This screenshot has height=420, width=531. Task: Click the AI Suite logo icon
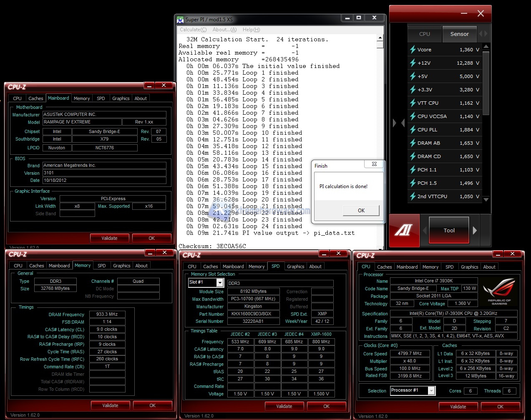(403, 230)
